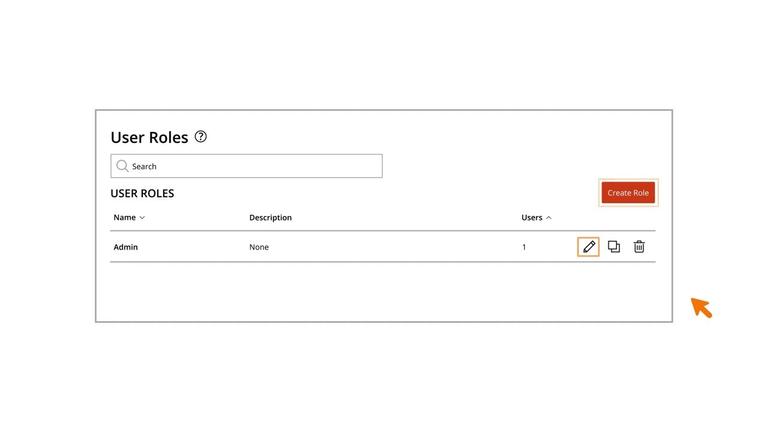The image size is (768, 432).
Task: Edit the Admin role with the pencil icon
Action: coord(588,247)
